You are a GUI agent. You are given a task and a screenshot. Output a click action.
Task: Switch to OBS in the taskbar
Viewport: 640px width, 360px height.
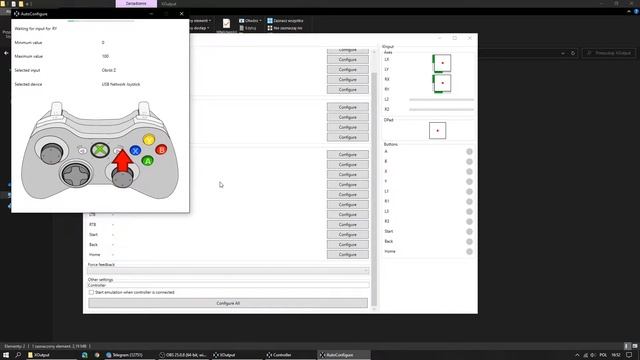(184, 355)
